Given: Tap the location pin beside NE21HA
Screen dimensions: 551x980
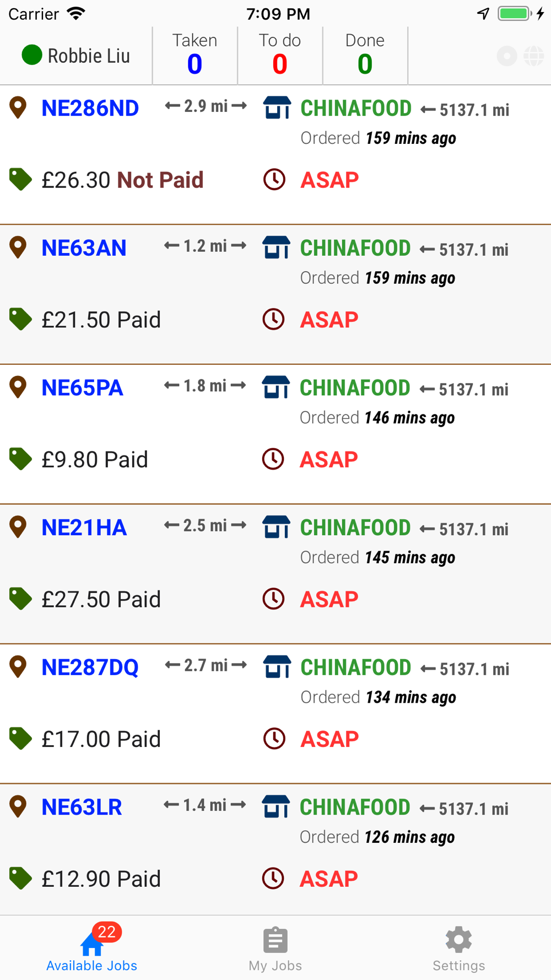Looking at the screenshot, I should pos(18,527).
